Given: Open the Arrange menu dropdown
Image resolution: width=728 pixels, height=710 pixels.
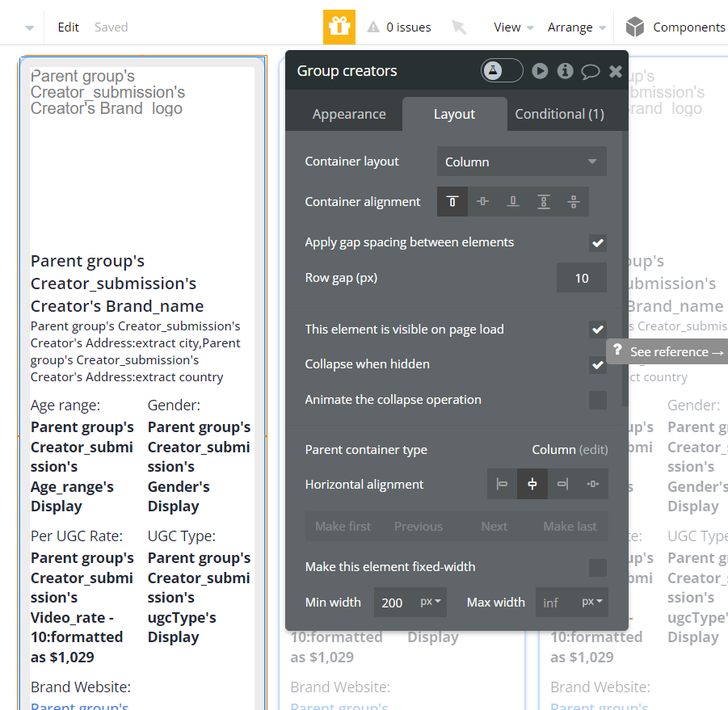Looking at the screenshot, I should pos(577,27).
